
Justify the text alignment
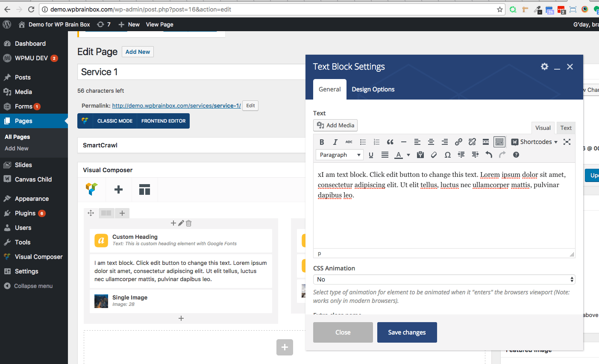[x=385, y=155]
